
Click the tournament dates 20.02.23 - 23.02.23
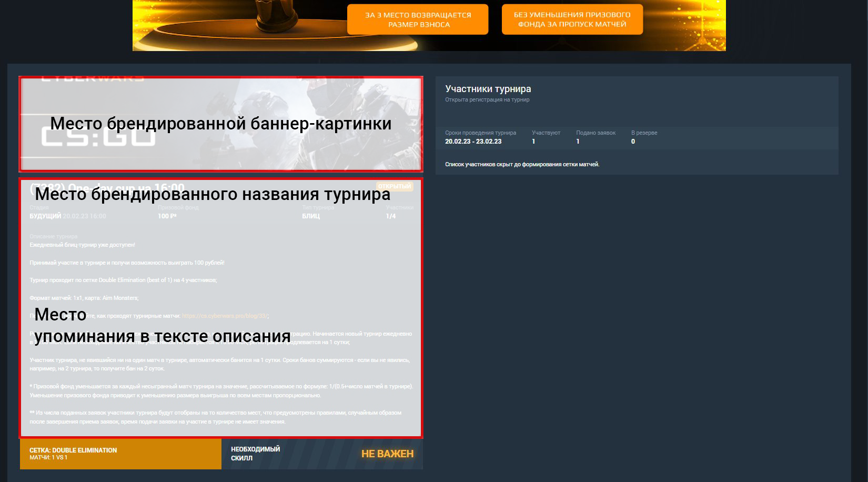(473, 142)
